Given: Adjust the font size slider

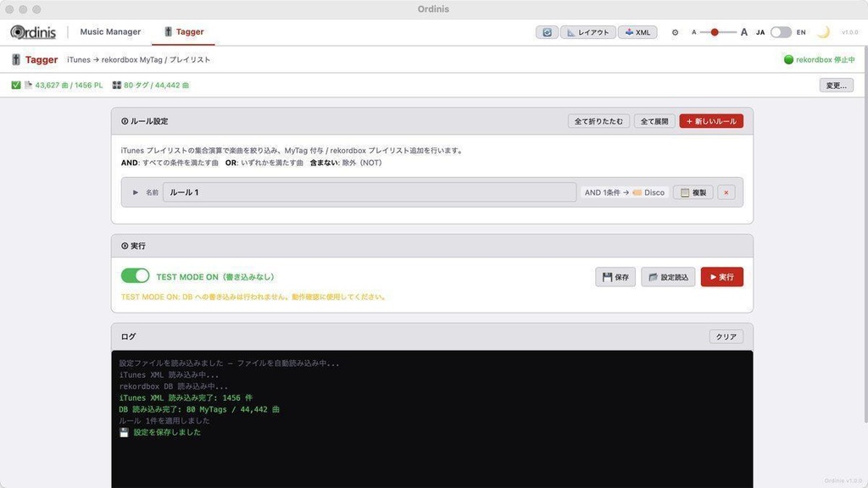Looking at the screenshot, I should [x=718, y=32].
